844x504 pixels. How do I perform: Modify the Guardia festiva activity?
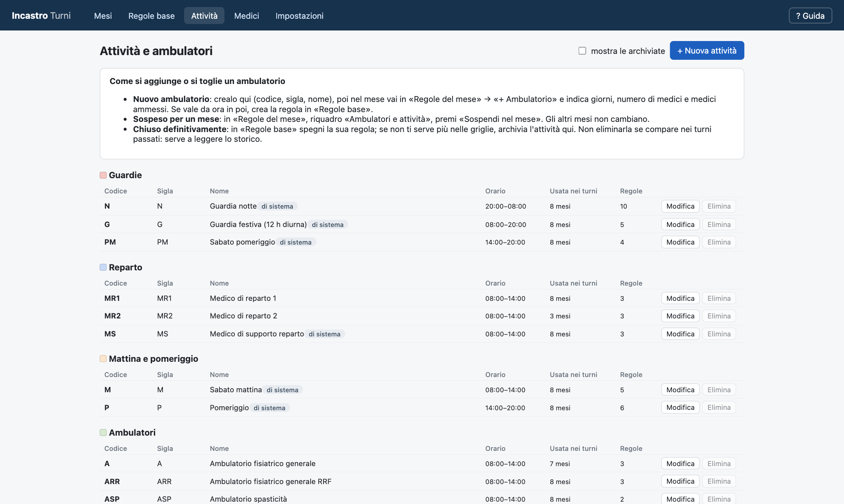click(x=680, y=224)
